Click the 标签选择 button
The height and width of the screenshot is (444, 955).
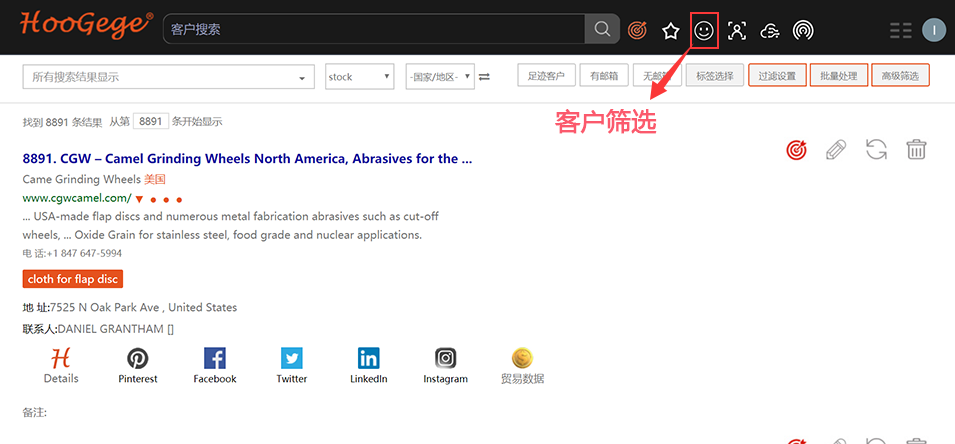click(715, 76)
